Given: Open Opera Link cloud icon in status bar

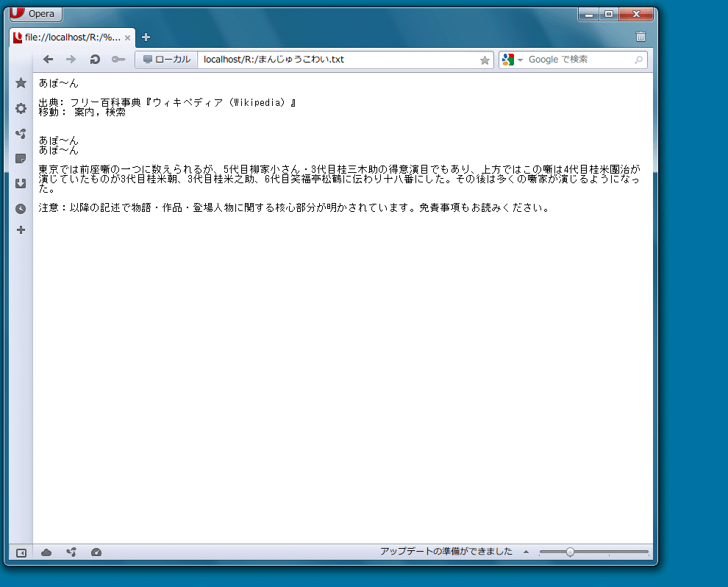Looking at the screenshot, I should (x=46, y=552).
